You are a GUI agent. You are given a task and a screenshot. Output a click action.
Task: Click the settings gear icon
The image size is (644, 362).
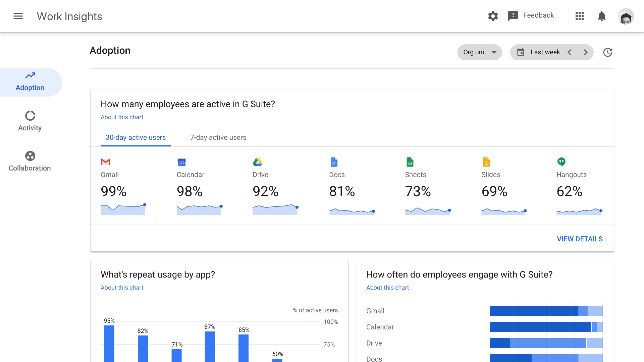(493, 16)
